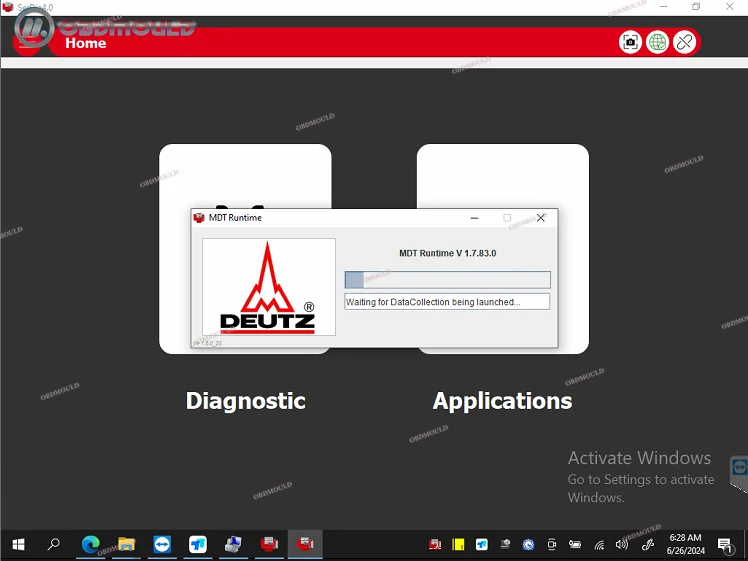Open File Explorer from taskbar

point(126,544)
